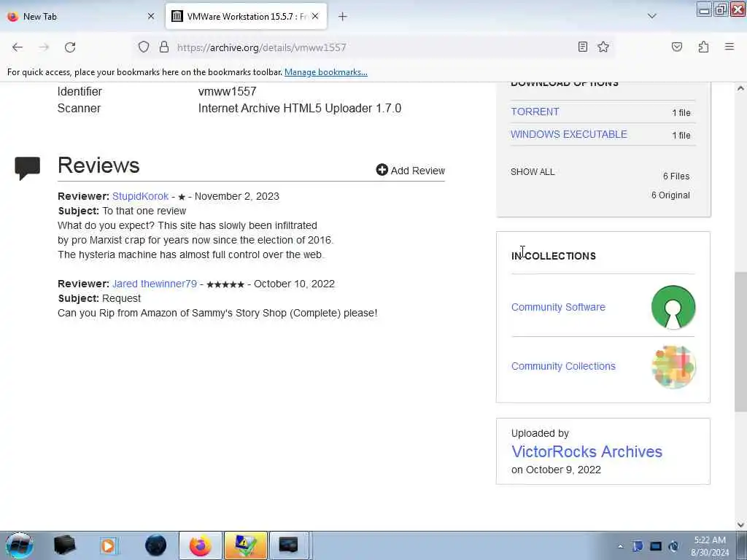Download the TORRENT file option

coord(535,112)
